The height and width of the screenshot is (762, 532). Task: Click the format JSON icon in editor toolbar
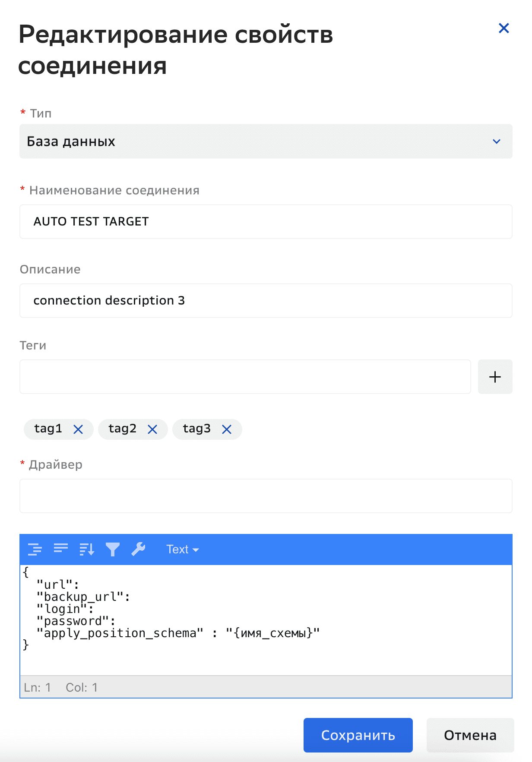35,549
